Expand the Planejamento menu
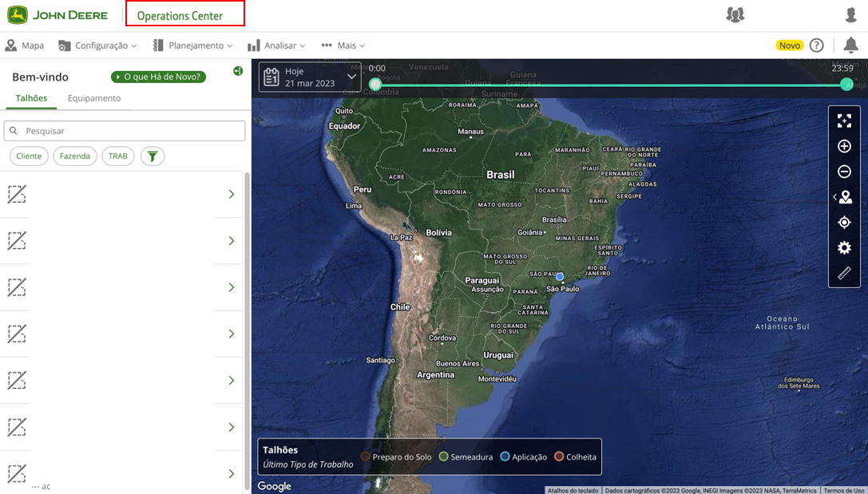 coord(192,46)
